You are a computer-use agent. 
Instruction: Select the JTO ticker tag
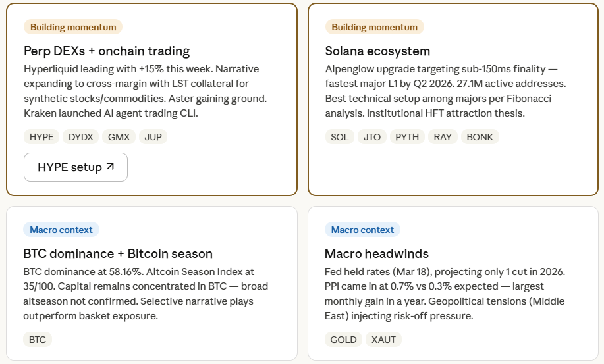(x=372, y=137)
